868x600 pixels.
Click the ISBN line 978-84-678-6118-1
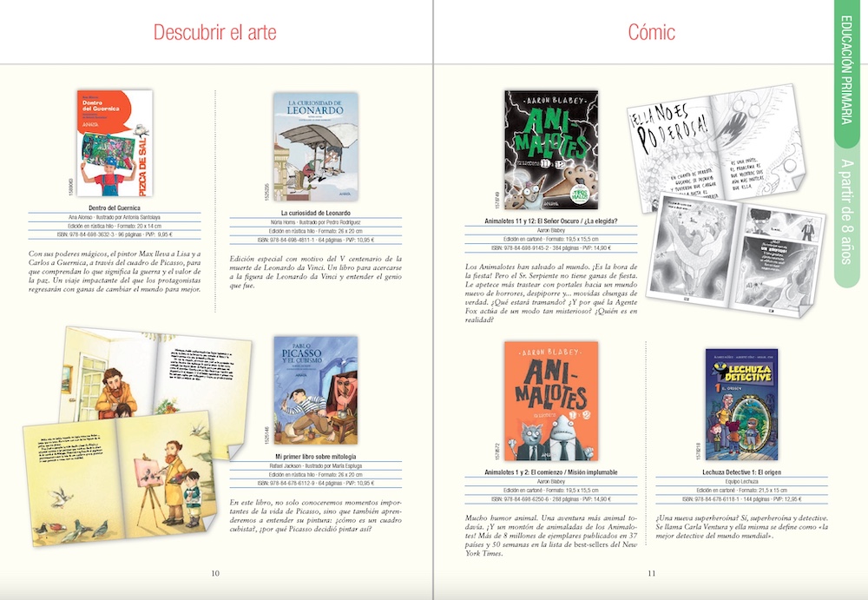[742, 499]
